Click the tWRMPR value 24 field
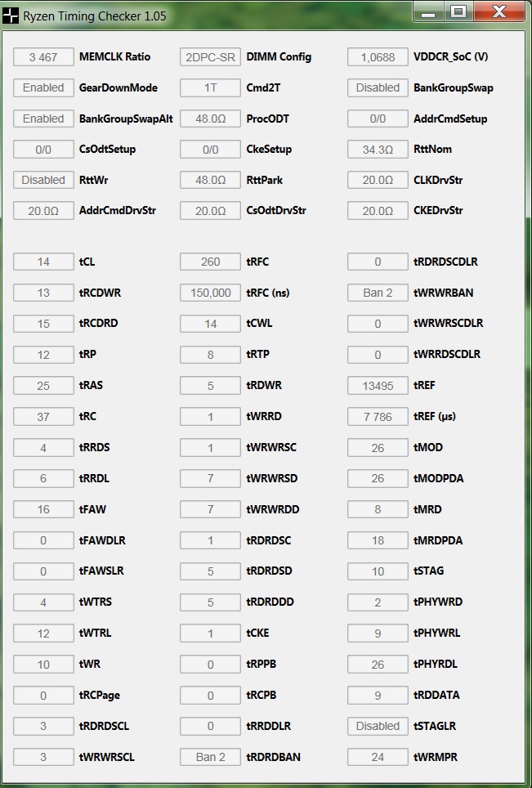 coord(378,757)
